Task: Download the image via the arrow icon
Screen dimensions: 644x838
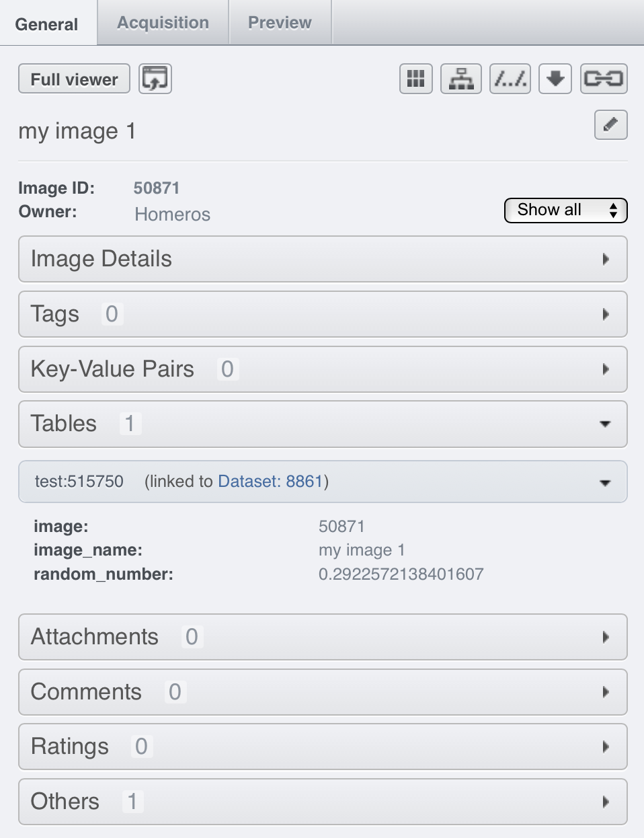Action: [555, 79]
